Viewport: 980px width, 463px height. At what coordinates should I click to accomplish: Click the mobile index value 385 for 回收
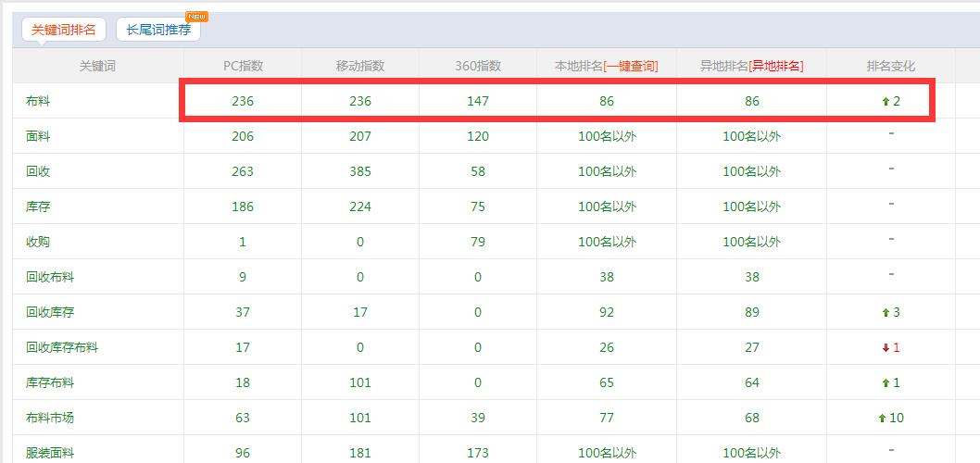point(360,171)
